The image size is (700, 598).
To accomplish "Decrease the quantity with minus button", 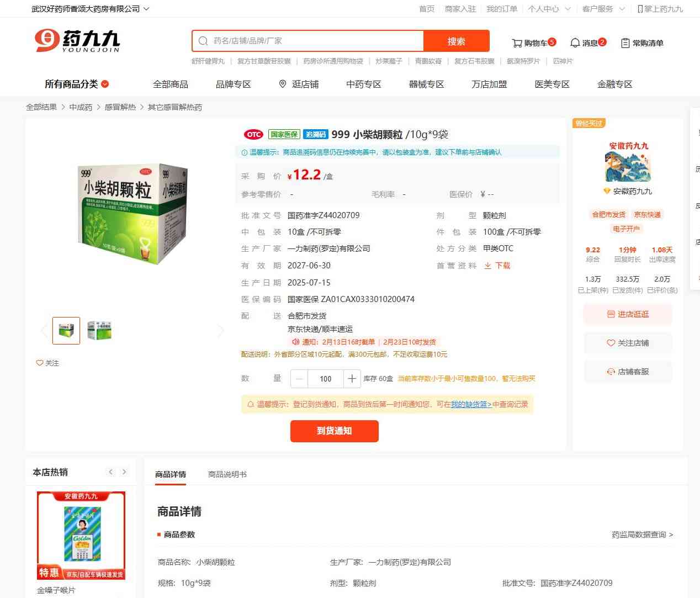I will point(299,379).
